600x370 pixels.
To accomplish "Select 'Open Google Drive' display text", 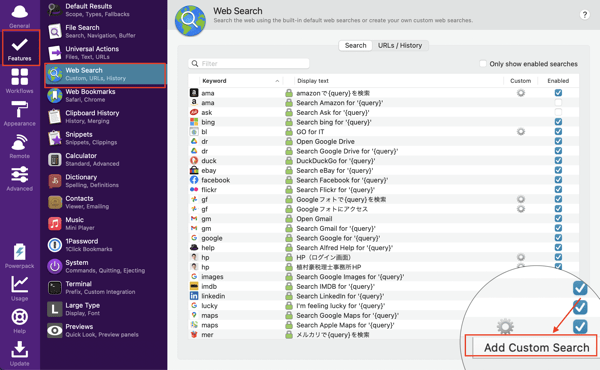I will coord(325,141).
